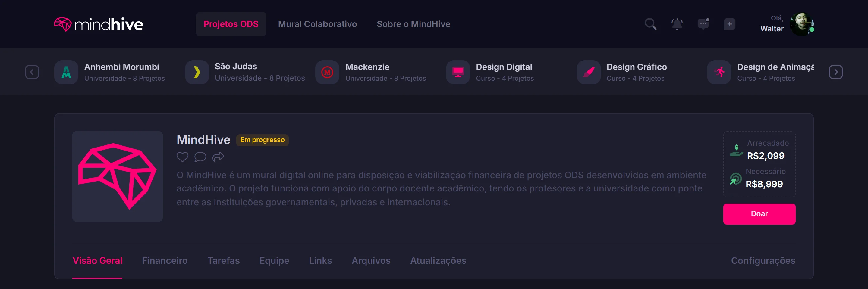This screenshot has width=868, height=289.
Task: Open the chat messages icon
Action: 703,24
